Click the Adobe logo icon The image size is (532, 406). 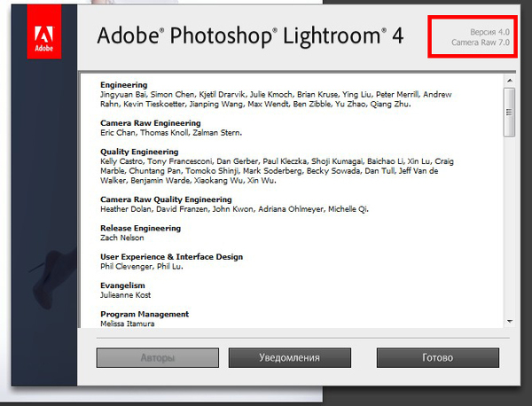point(44,32)
